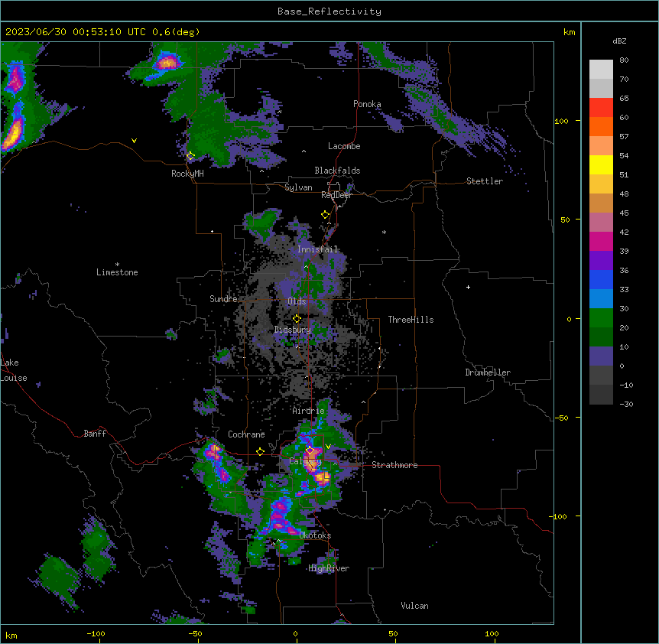Click the Blackfalds city label

[x=337, y=171]
